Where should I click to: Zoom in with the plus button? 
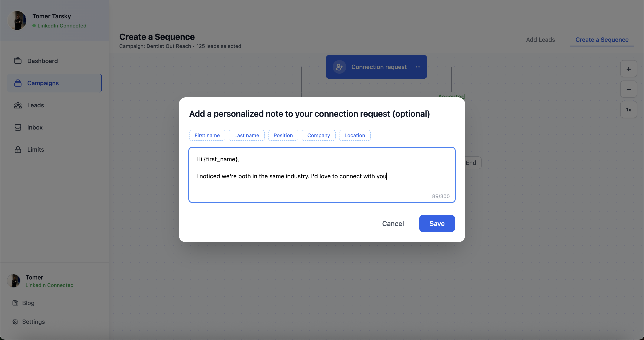click(628, 69)
